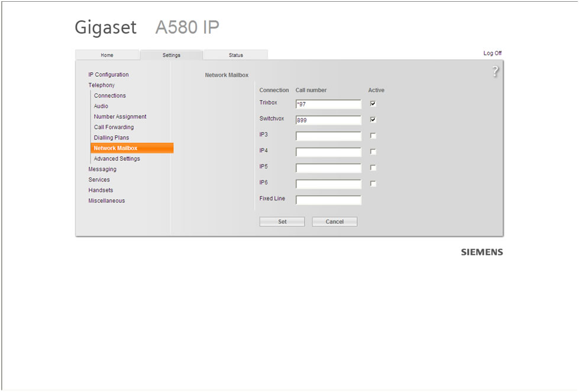The image size is (579, 392).
Task: Click the Cancel button
Action: [x=335, y=222]
